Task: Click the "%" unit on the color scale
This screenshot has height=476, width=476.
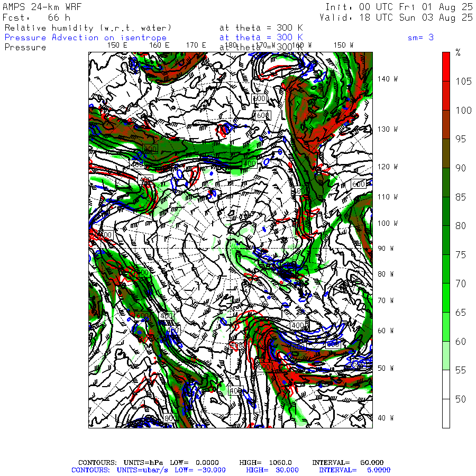Action: [x=458, y=52]
